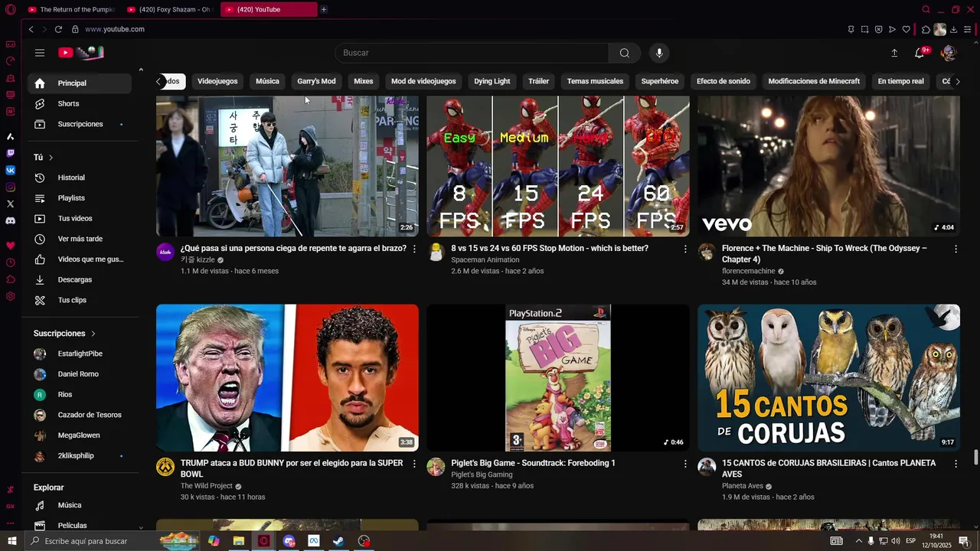
Task: Open options for TRUMP ataca video
Action: (415, 464)
